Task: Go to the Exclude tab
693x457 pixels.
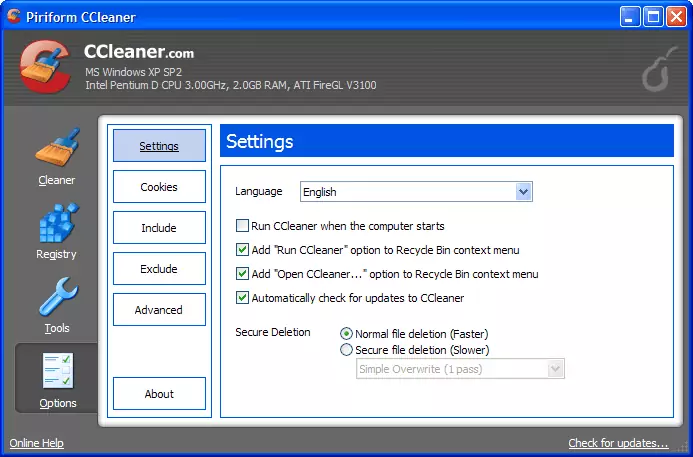Action: tap(159, 269)
